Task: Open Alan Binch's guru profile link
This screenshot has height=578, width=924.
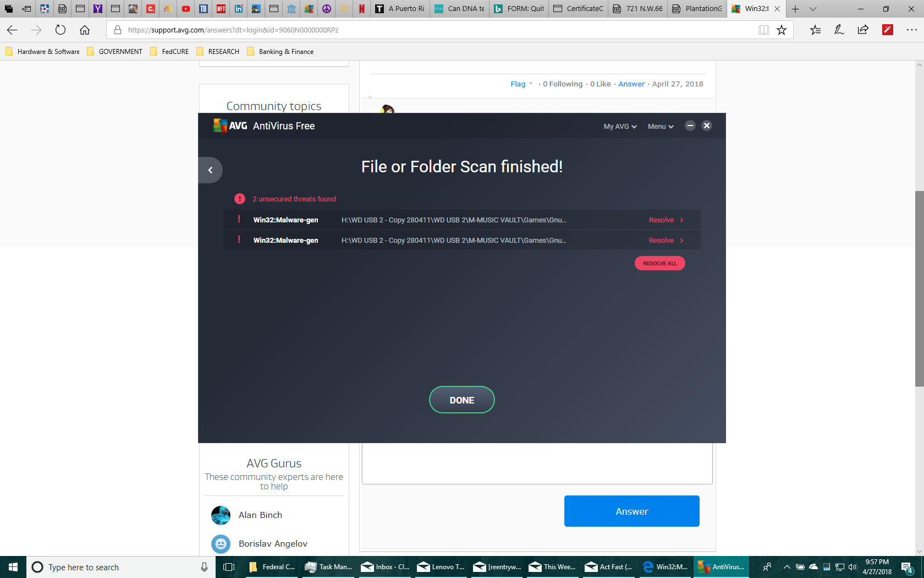Action: (x=260, y=515)
